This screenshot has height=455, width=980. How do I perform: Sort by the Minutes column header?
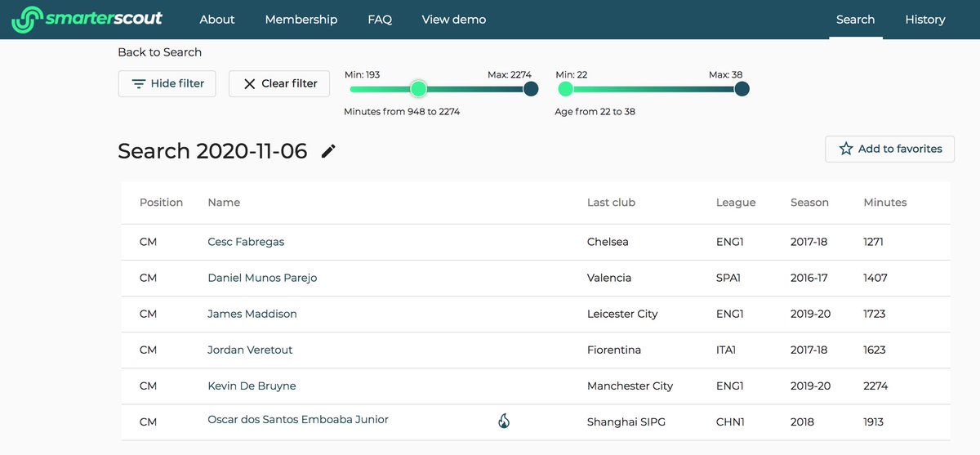885,203
